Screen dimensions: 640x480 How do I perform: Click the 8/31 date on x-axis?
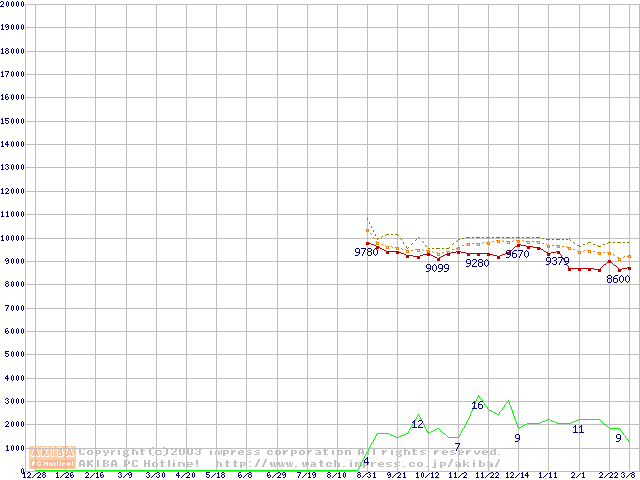(x=366, y=475)
